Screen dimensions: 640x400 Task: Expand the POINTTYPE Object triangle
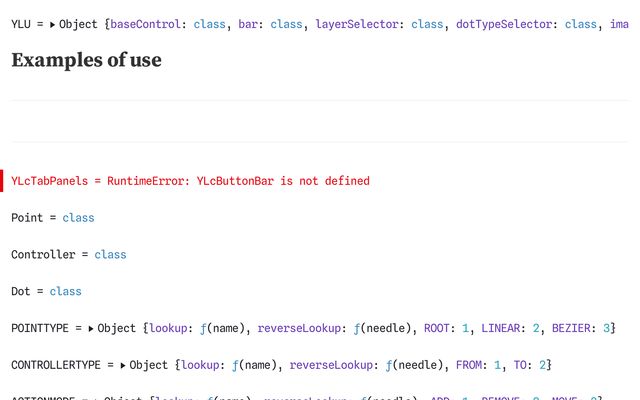[x=91, y=329]
